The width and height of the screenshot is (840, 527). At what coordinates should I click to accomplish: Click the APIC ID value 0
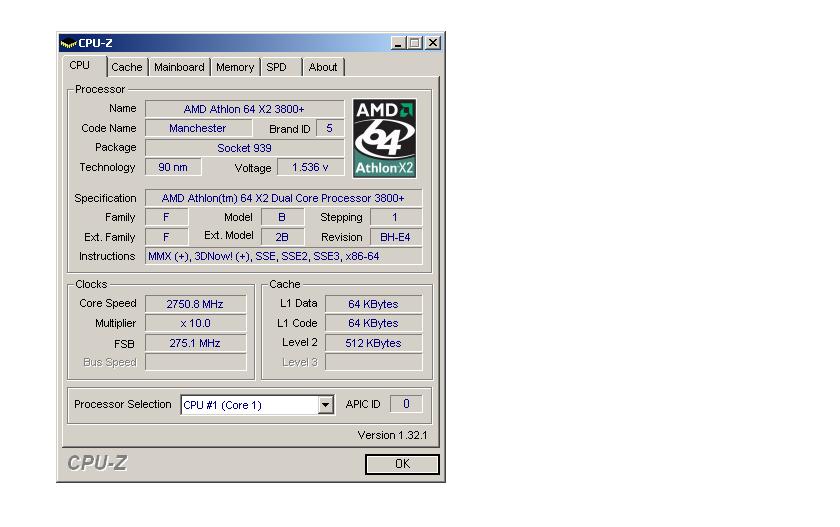[406, 404]
